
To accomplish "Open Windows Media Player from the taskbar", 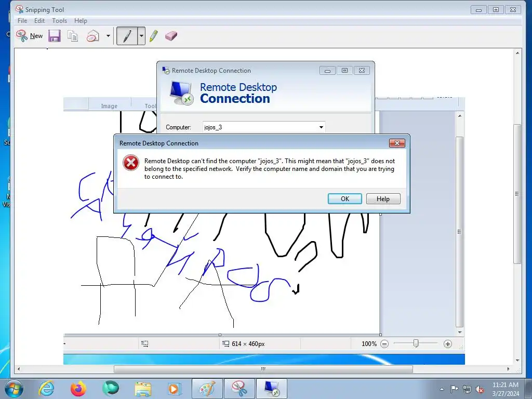I will pos(175,389).
